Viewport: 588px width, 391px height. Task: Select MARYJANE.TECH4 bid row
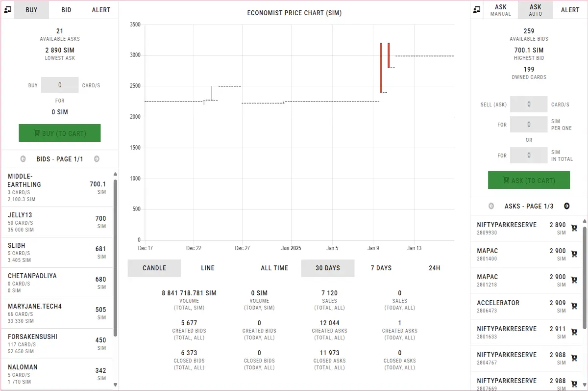point(56,313)
